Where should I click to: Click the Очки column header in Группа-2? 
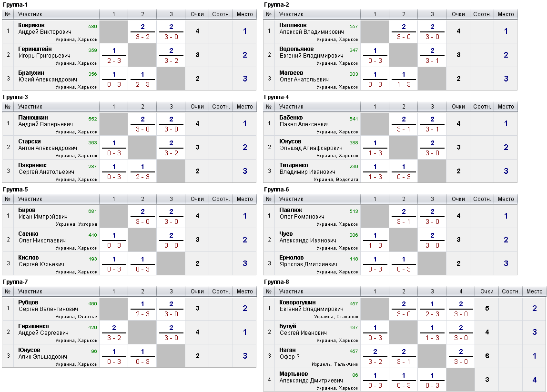point(458,14)
